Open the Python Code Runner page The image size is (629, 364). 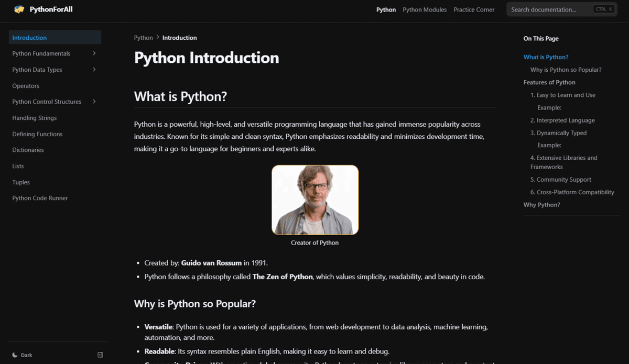40,198
